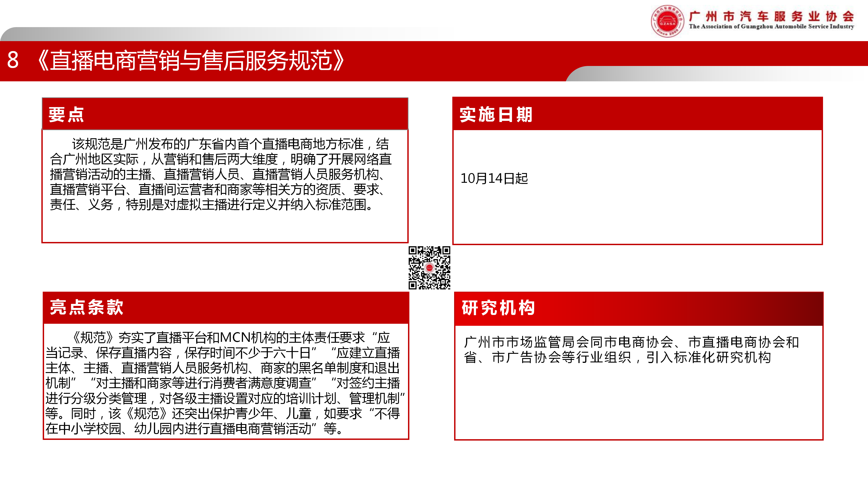The width and height of the screenshot is (868, 488).
Task: Select the date text 10月14日起
Action: (x=494, y=178)
